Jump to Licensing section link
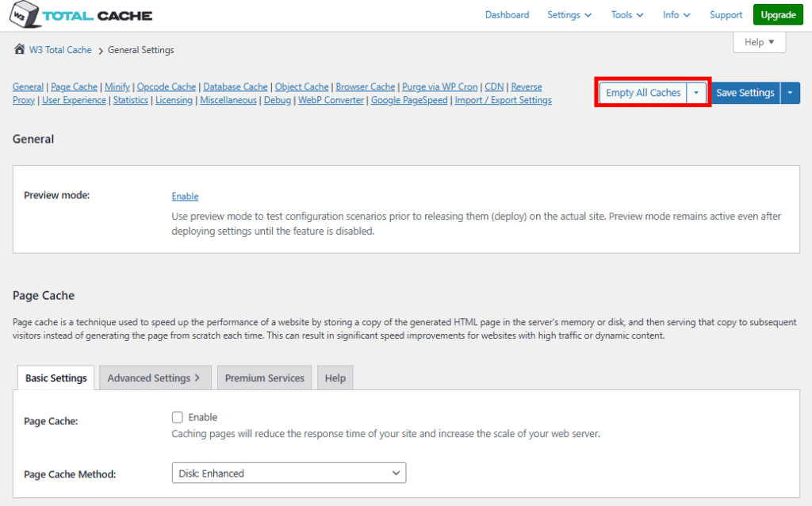Image resolution: width=812 pixels, height=506 pixels. point(174,100)
